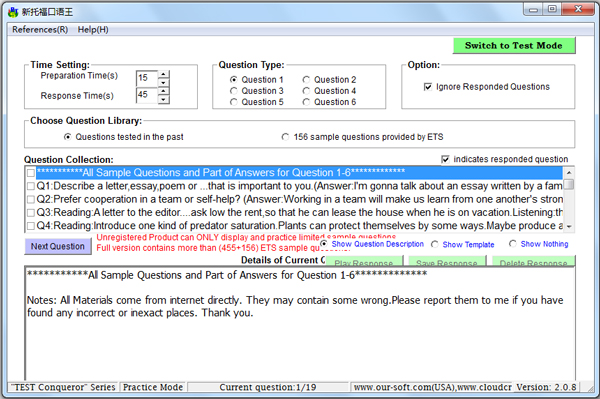The width and height of the screenshot is (600, 399).
Task: Toggle indicates responded question checkbox
Action: pyautogui.click(x=445, y=159)
